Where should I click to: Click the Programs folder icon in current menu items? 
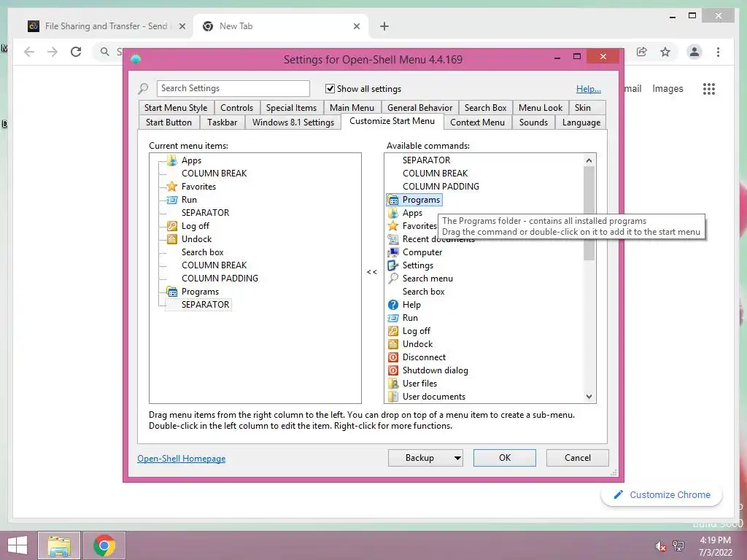tap(172, 292)
